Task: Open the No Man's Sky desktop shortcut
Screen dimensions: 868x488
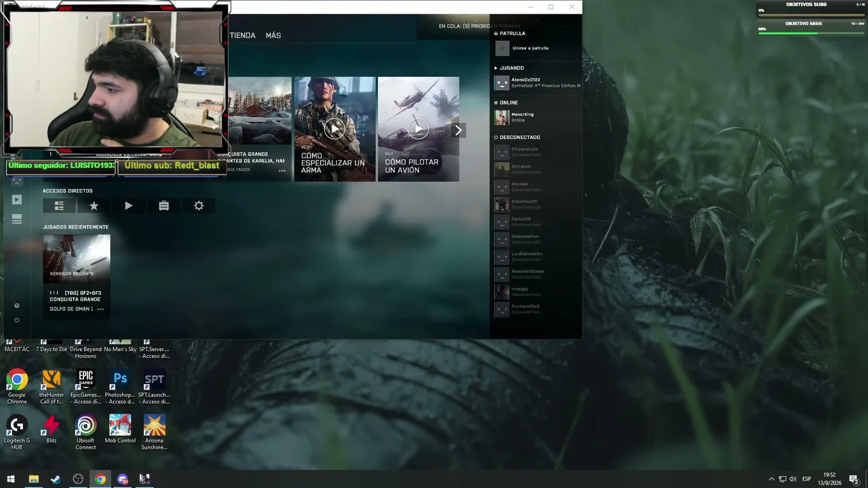Action: pos(120,347)
